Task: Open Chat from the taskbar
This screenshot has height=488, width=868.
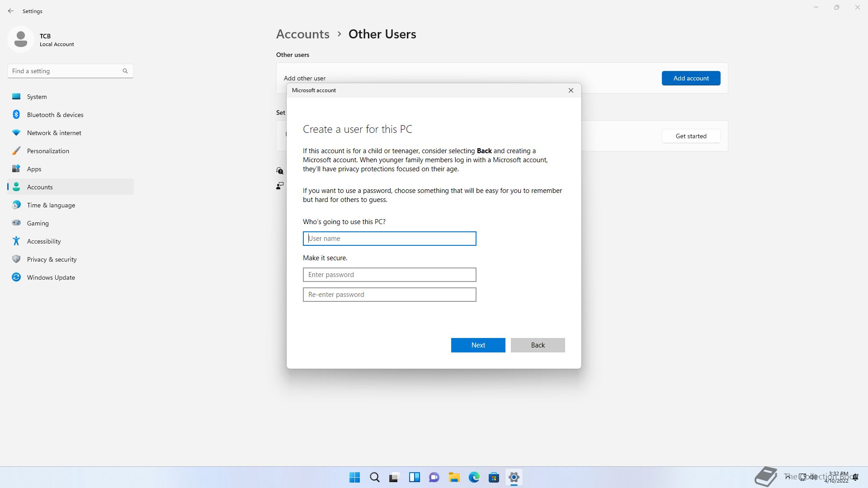Action: pyautogui.click(x=434, y=477)
